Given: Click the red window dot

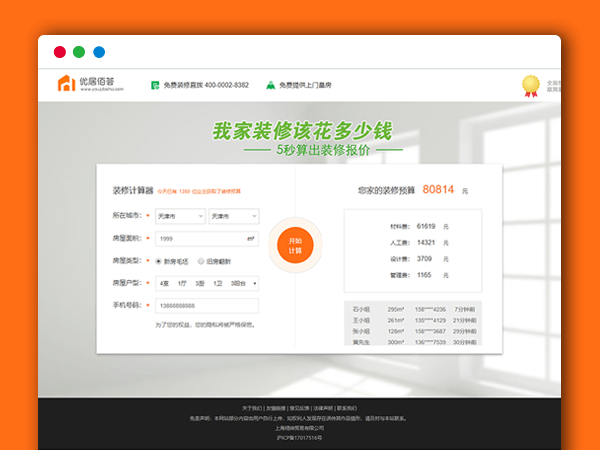Looking at the screenshot, I should pos(59,52).
